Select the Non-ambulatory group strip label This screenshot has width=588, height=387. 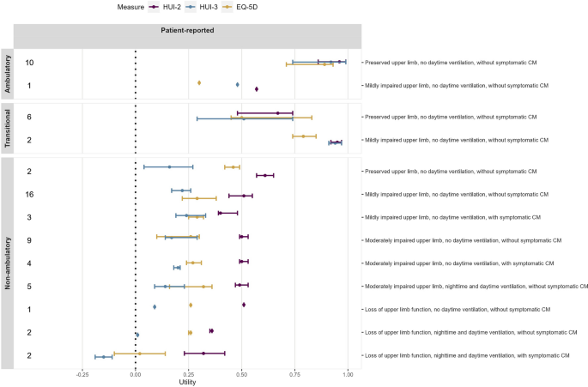(6, 263)
